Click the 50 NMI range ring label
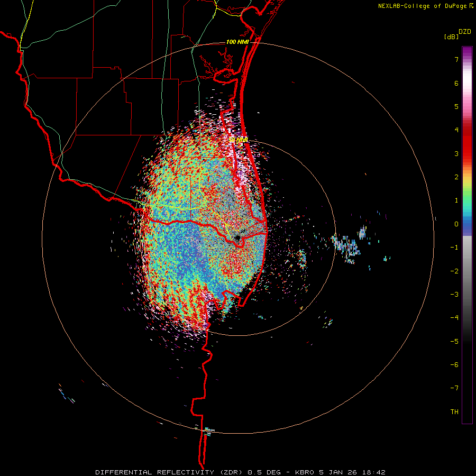The width and height of the screenshot is (476, 476). [x=239, y=140]
